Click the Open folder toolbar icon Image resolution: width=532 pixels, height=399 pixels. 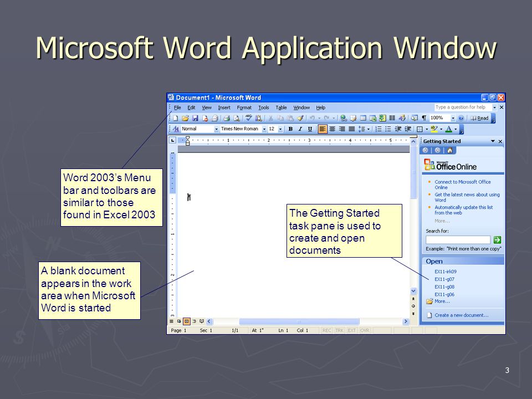coord(185,118)
